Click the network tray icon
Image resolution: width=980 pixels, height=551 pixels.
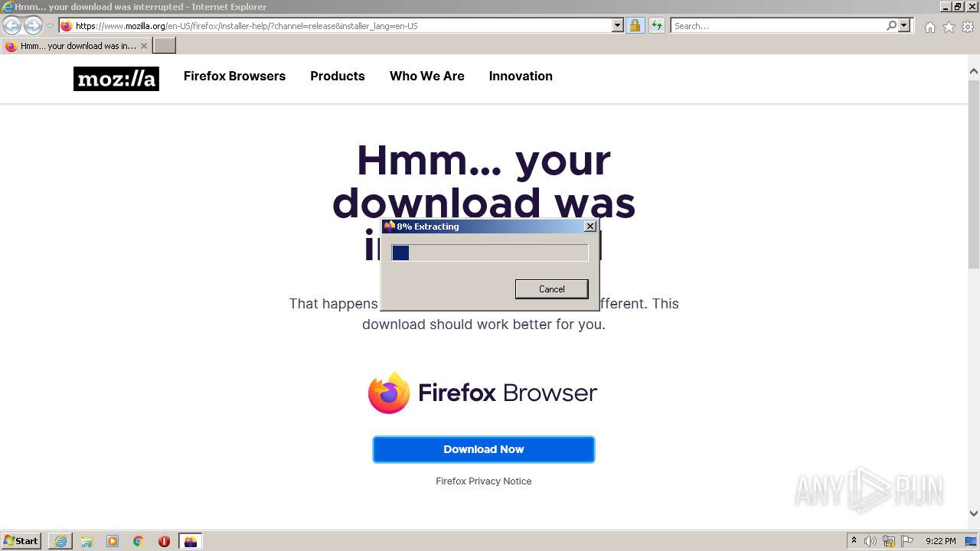(x=889, y=541)
